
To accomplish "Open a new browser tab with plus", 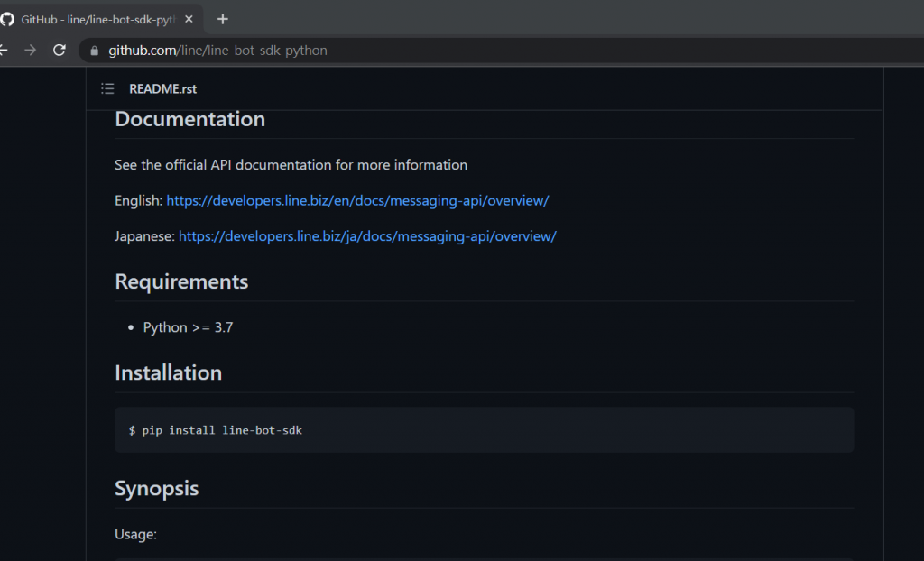I will click(222, 20).
